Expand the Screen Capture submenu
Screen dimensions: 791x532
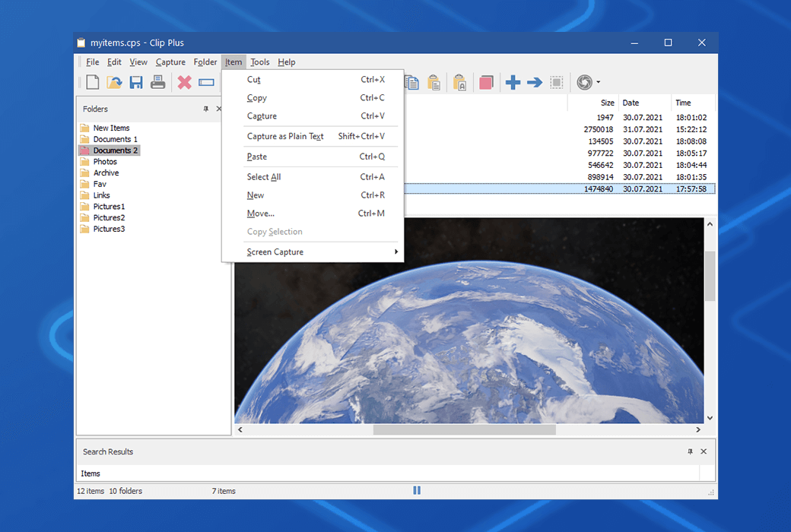(x=313, y=252)
